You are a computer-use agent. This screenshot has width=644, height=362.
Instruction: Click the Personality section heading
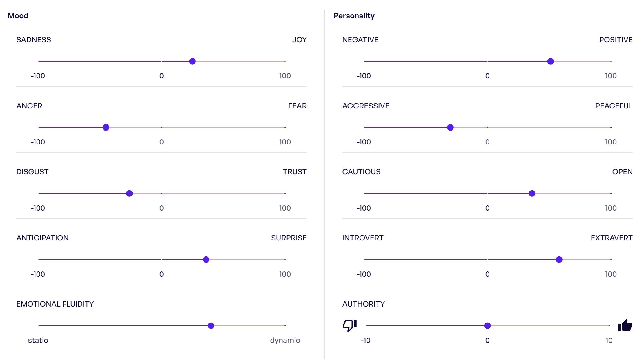(x=354, y=16)
